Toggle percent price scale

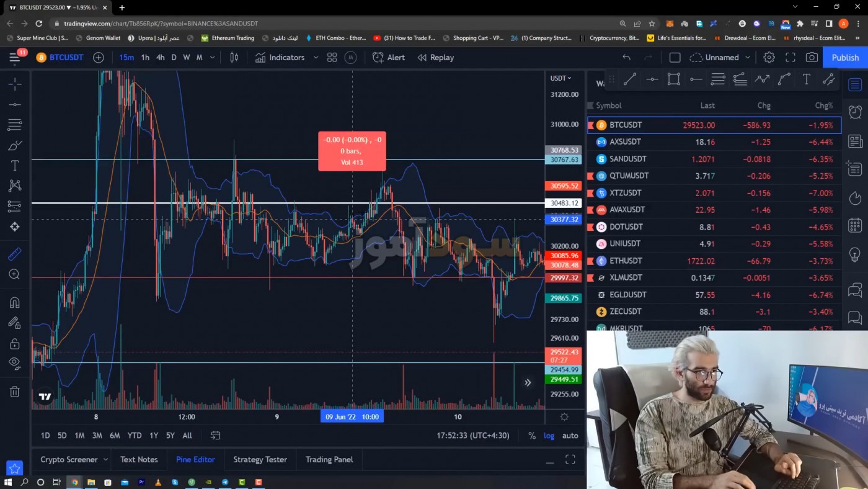point(531,436)
